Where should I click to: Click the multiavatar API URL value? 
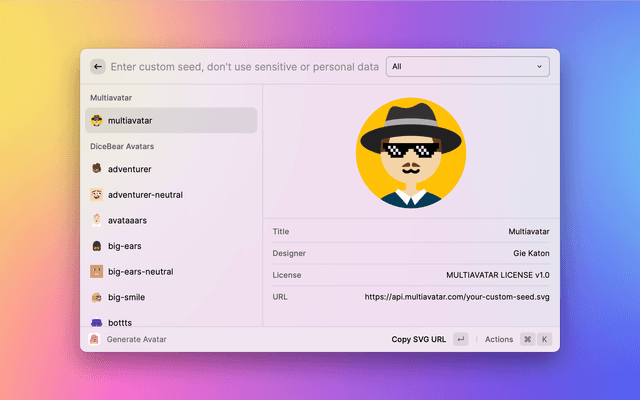[456, 297]
